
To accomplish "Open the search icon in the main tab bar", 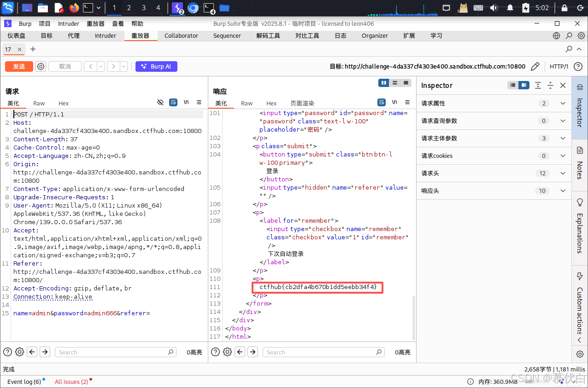I will [569, 35].
